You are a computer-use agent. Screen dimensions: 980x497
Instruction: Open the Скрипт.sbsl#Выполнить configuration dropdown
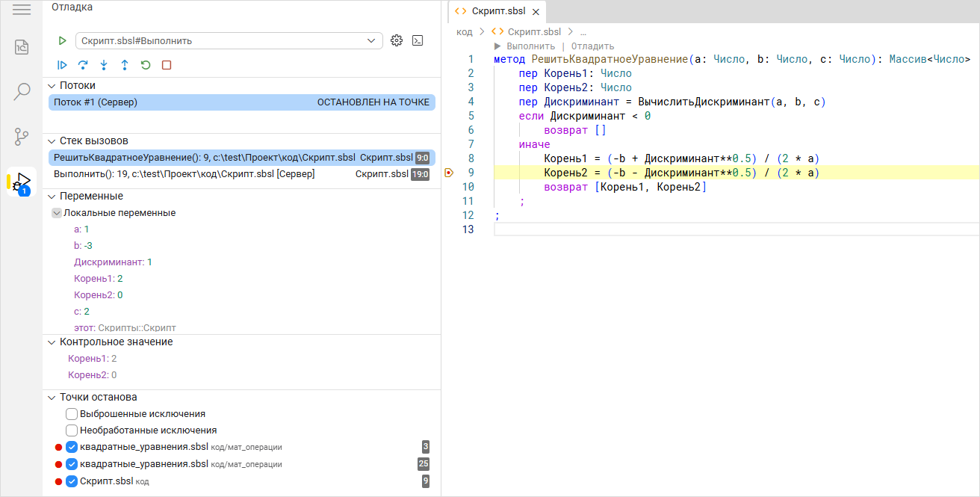(x=229, y=40)
